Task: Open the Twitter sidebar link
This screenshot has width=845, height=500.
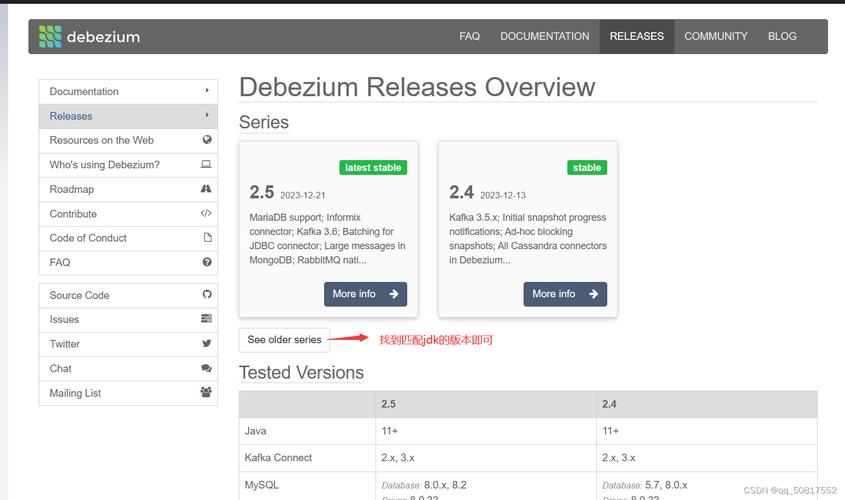Action: pos(128,344)
